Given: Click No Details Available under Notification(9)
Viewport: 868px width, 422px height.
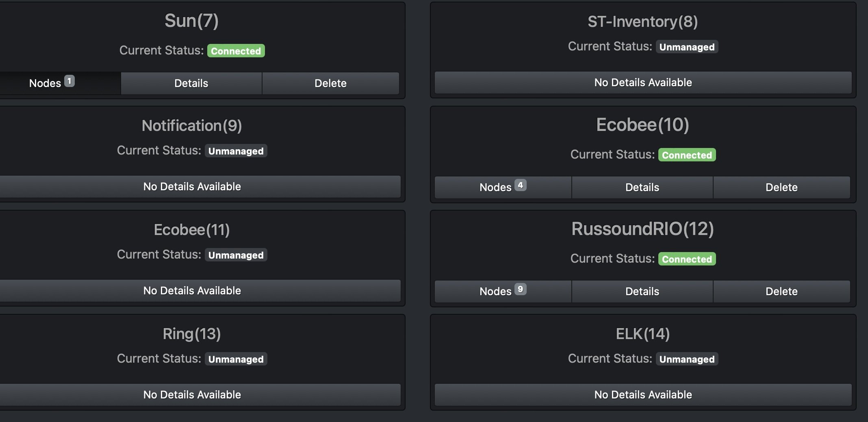Looking at the screenshot, I should 192,187.
